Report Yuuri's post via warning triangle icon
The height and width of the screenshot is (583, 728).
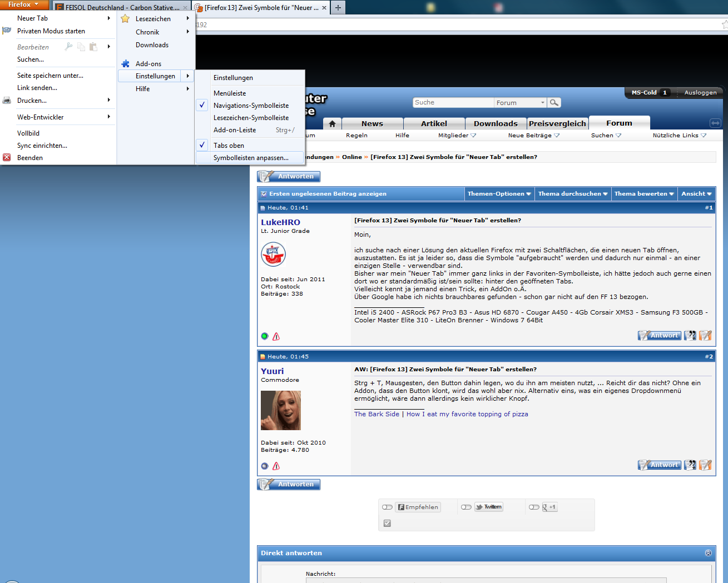click(276, 466)
